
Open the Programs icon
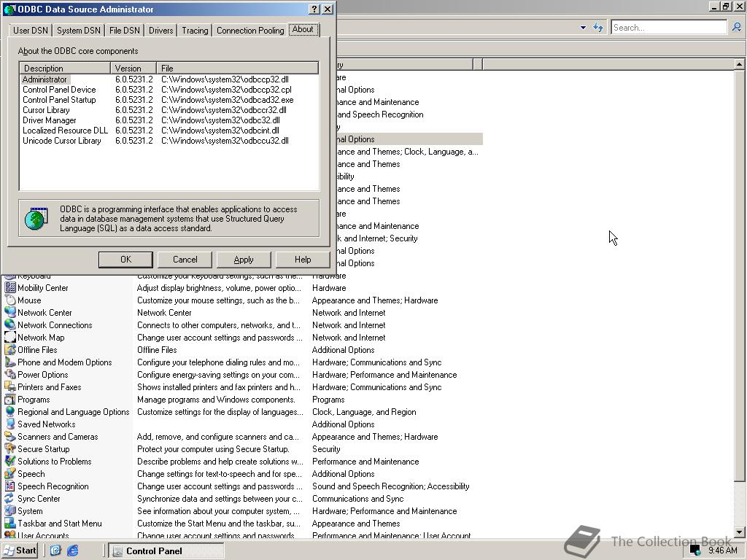pyautogui.click(x=10, y=399)
